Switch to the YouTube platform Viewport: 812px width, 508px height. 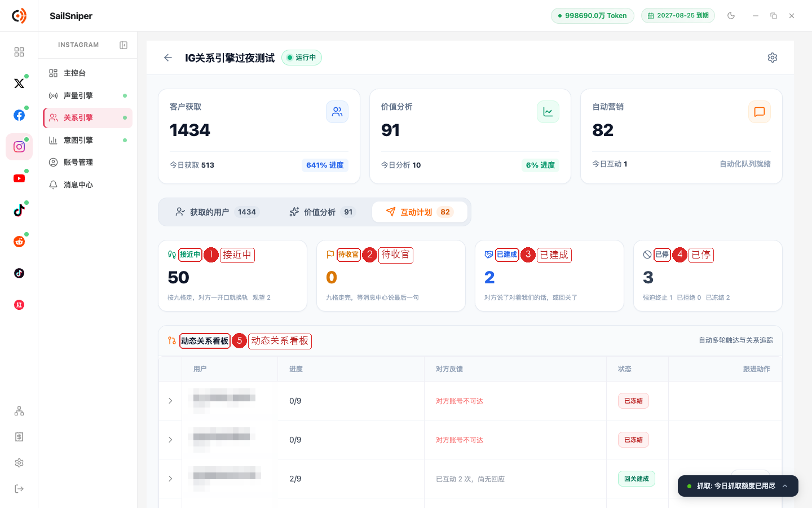point(19,178)
